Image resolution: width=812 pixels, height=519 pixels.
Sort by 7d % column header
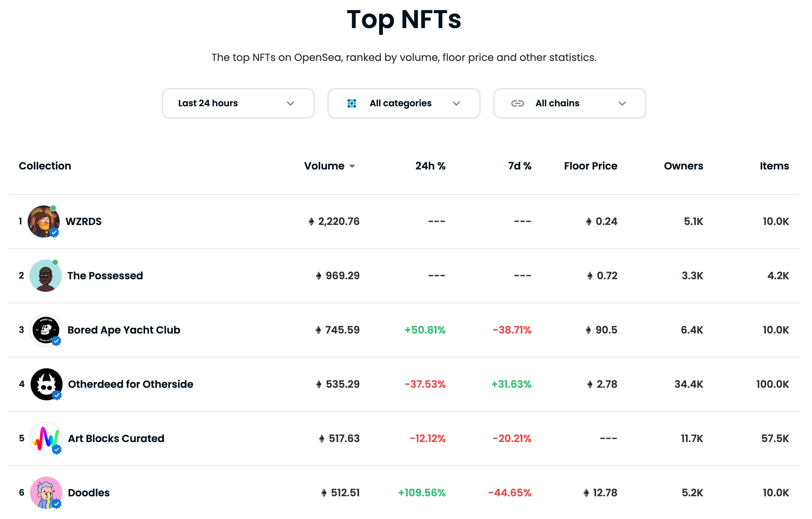coord(520,166)
